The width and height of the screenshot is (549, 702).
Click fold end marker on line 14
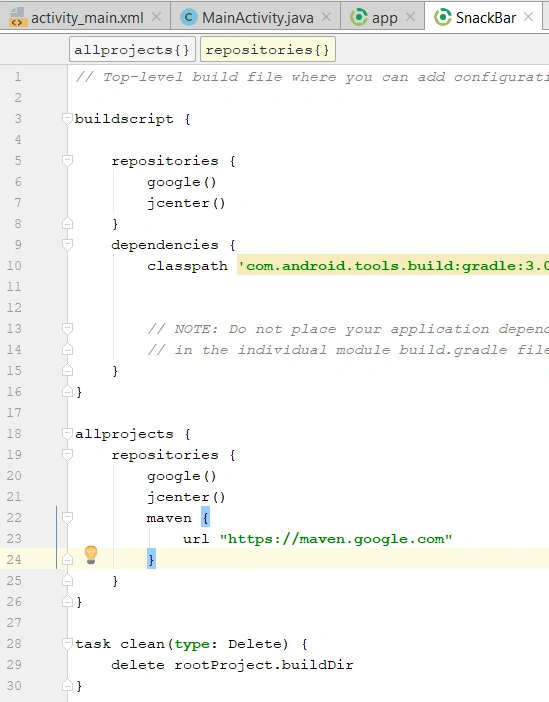coord(67,349)
